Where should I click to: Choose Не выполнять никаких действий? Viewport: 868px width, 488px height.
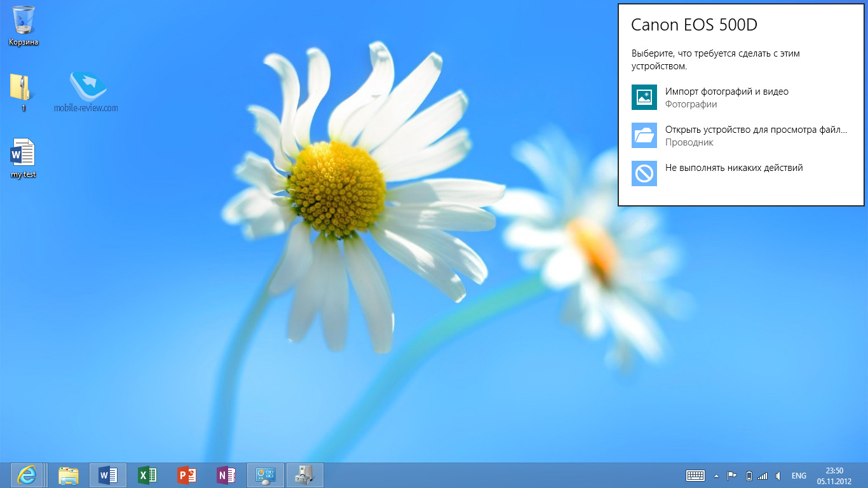click(741, 173)
